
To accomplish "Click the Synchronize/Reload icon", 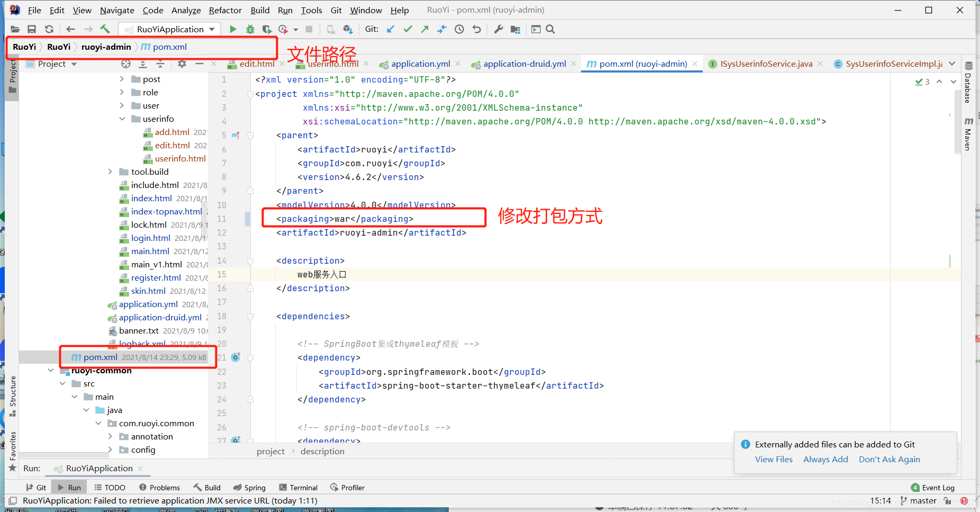I will pyautogui.click(x=49, y=29).
